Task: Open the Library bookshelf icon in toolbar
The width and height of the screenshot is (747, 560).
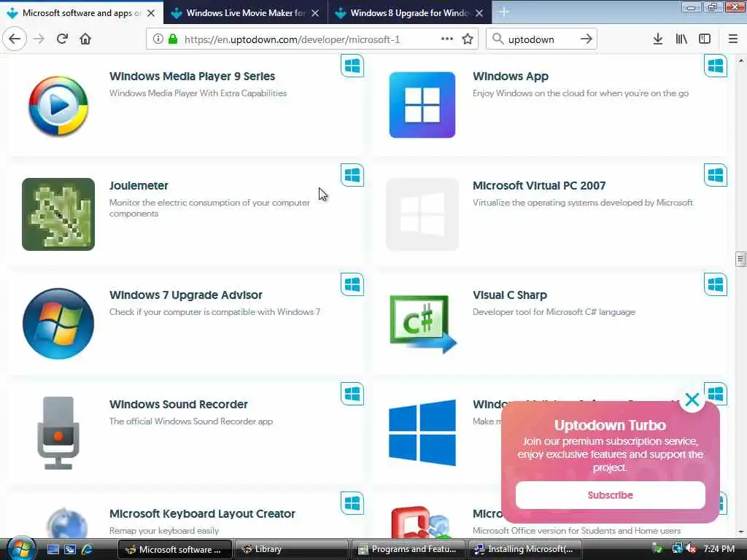Action: pyautogui.click(x=681, y=39)
